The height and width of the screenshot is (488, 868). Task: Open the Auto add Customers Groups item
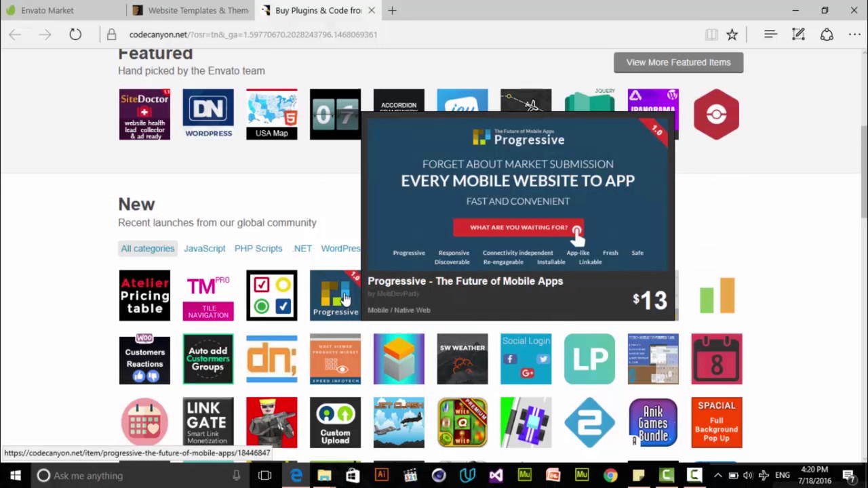pos(208,359)
